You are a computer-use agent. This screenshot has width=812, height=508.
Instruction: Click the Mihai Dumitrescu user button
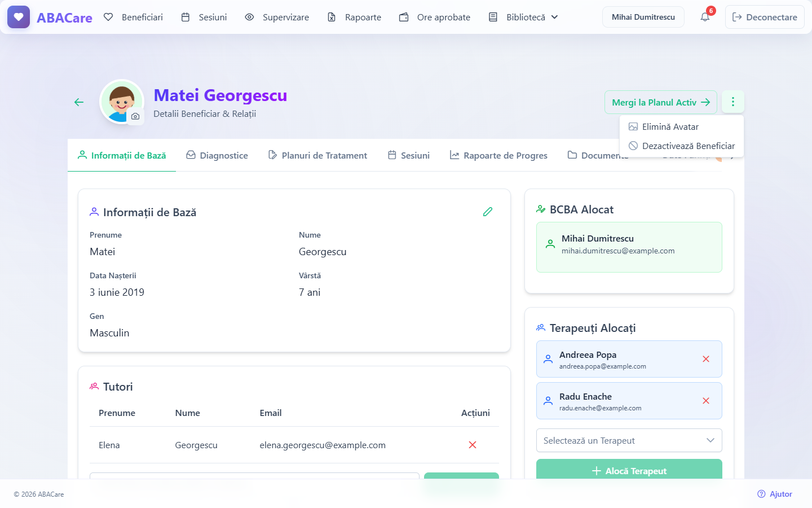point(643,17)
